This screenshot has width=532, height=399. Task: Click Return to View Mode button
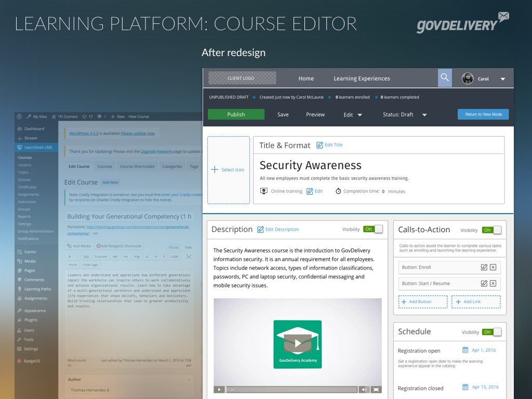pyautogui.click(x=483, y=114)
